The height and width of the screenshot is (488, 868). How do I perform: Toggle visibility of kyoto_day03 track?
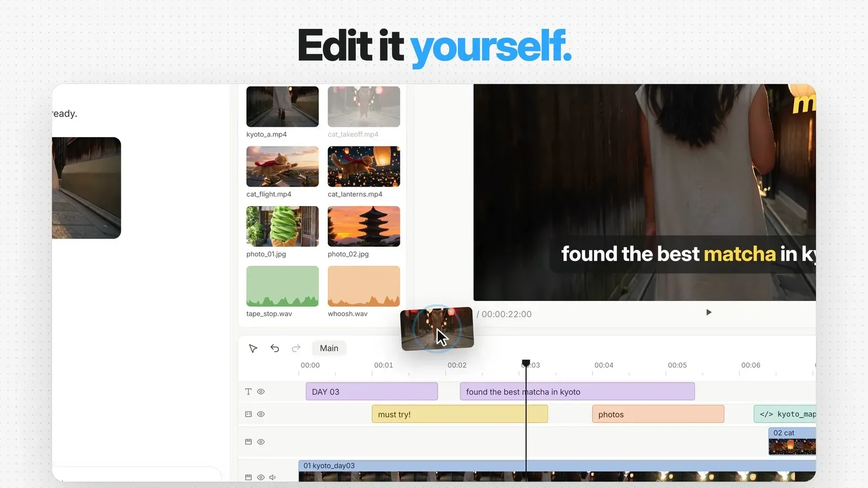tap(261, 478)
